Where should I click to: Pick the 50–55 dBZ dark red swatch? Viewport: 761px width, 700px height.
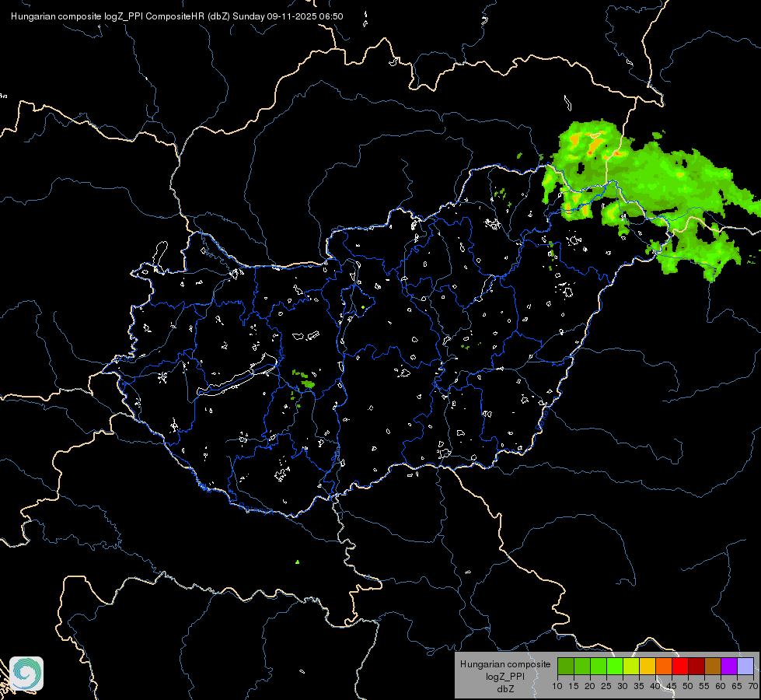click(696, 666)
